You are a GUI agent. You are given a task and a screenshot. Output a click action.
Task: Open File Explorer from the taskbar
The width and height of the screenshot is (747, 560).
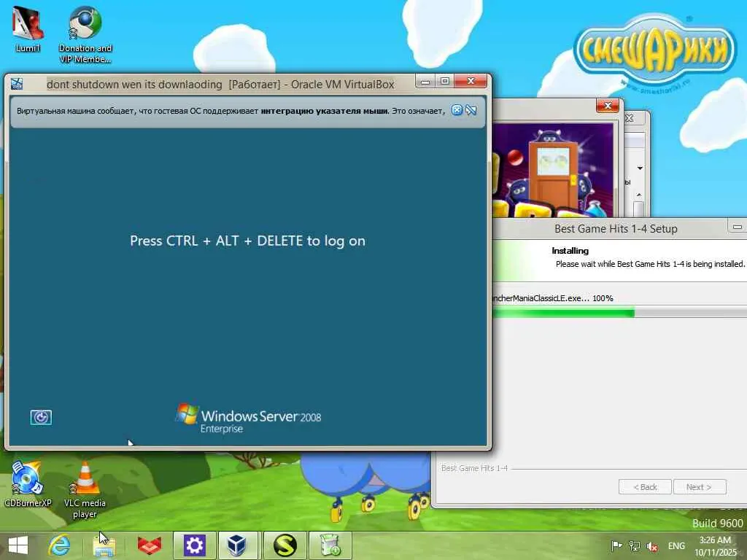pyautogui.click(x=104, y=545)
